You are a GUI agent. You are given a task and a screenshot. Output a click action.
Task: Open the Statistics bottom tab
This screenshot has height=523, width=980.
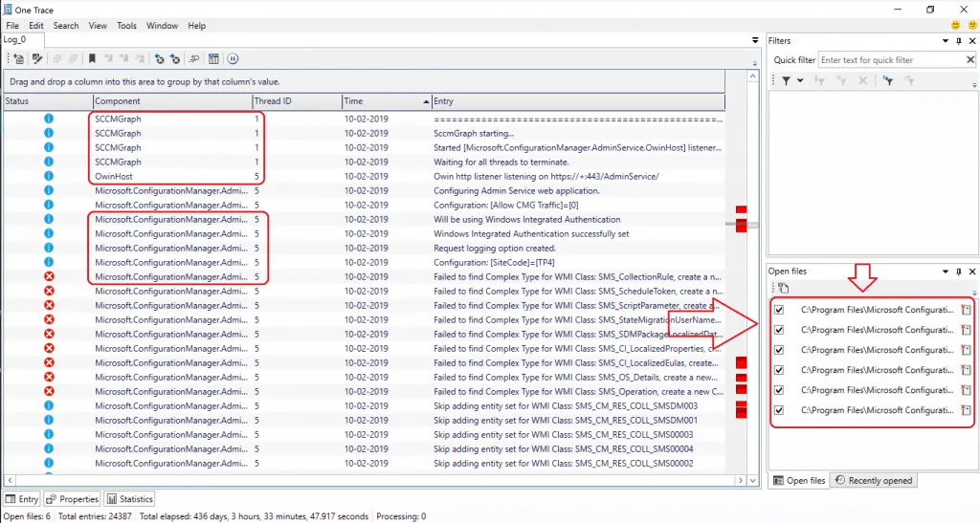[x=129, y=499]
